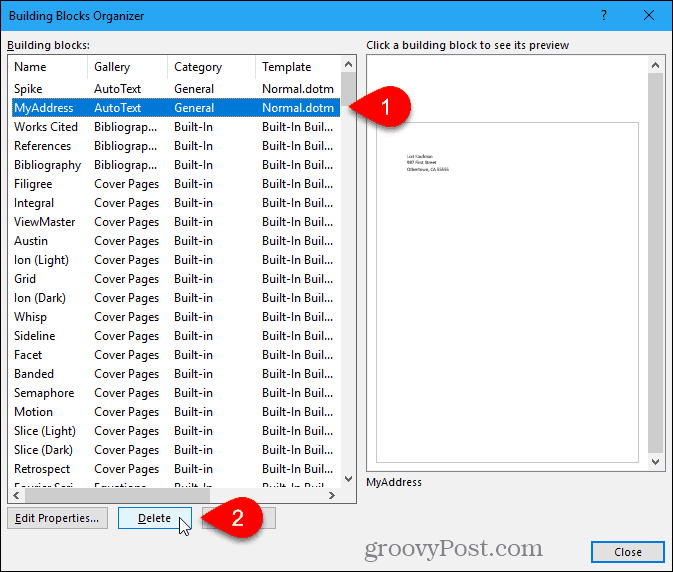Open Edit Properties for the selected block
The height and width of the screenshot is (572, 673).
coord(57,518)
